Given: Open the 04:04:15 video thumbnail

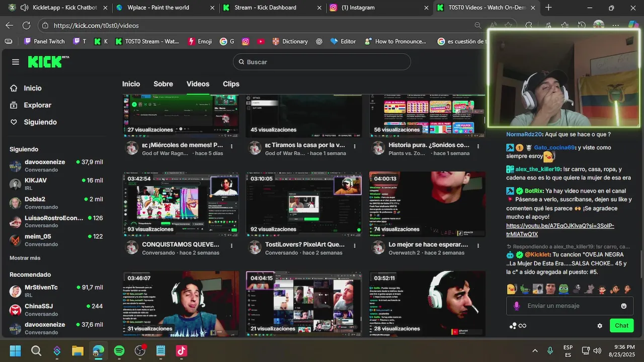Looking at the screenshot, I should (304, 304).
